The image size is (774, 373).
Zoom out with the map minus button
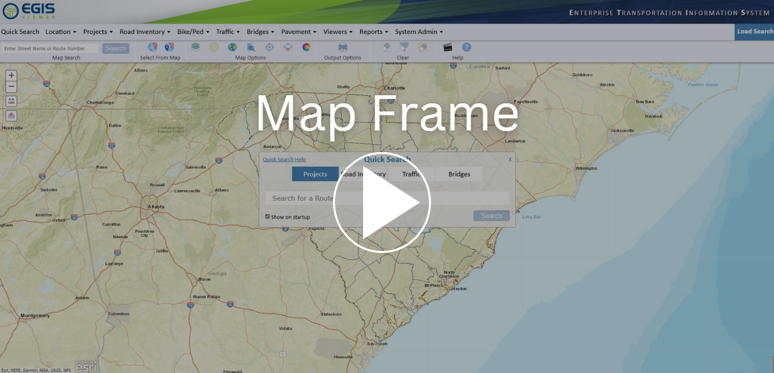point(11,87)
